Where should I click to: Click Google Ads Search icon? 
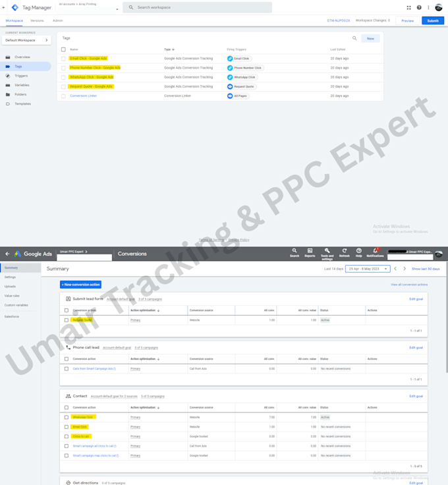[x=294, y=252]
